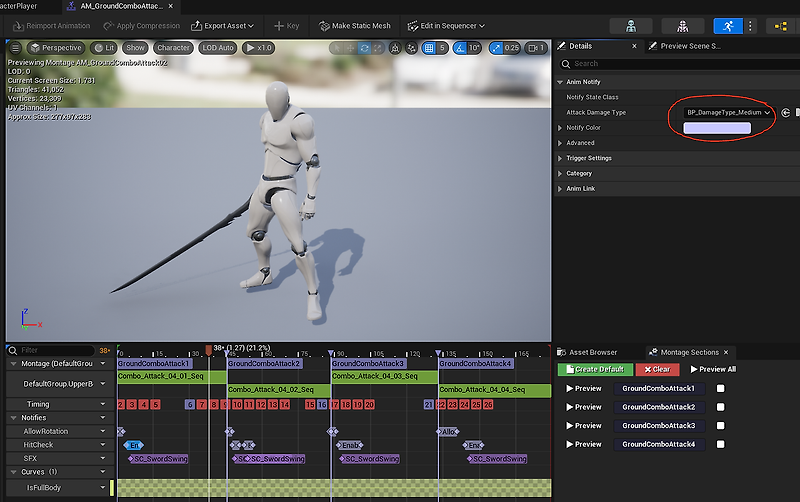
Task: Toggle scale snapping in the viewport
Action: (x=496, y=48)
